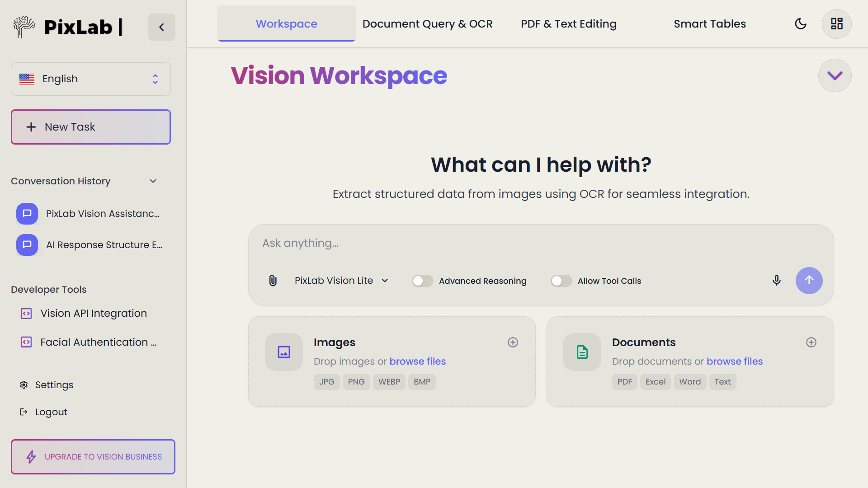The image size is (868, 488).
Task: Click the paperclip attachment icon
Action: pyautogui.click(x=273, y=281)
